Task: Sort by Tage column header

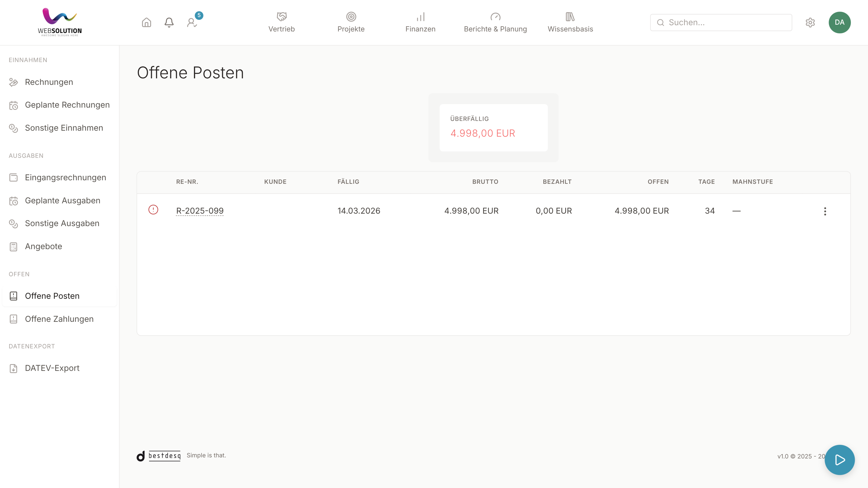Action: click(706, 182)
